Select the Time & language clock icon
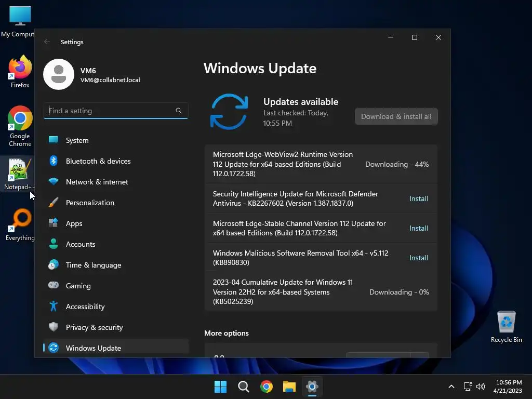The image size is (532, 399). coord(54,264)
